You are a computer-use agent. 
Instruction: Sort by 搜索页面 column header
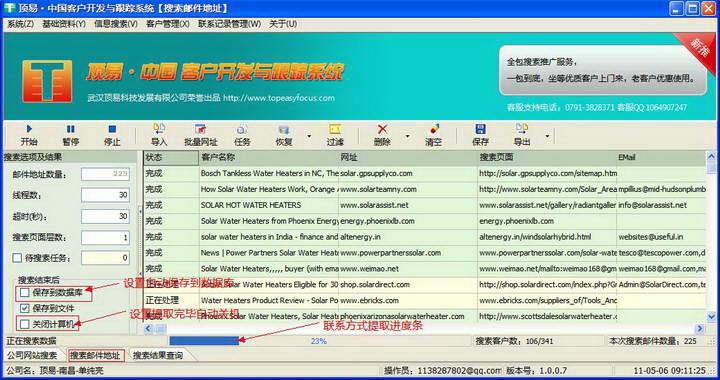pyautogui.click(x=547, y=157)
